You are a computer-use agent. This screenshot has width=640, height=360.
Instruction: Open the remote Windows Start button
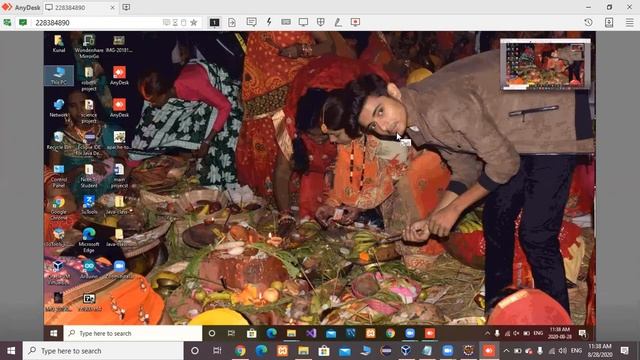(53, 333)
